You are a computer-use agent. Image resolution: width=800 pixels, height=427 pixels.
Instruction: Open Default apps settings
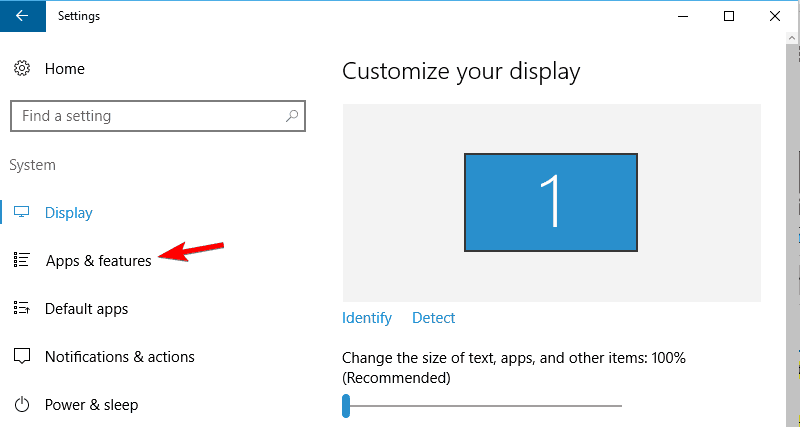point(86,309)
